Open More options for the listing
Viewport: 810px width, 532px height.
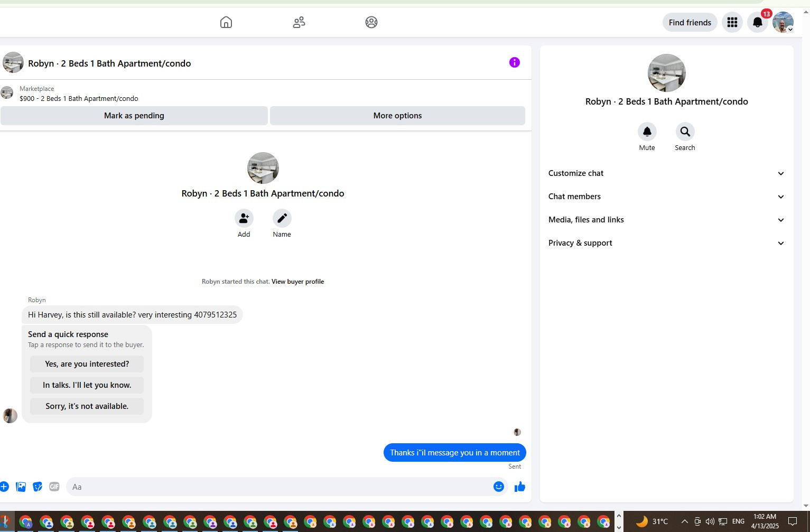397,116
